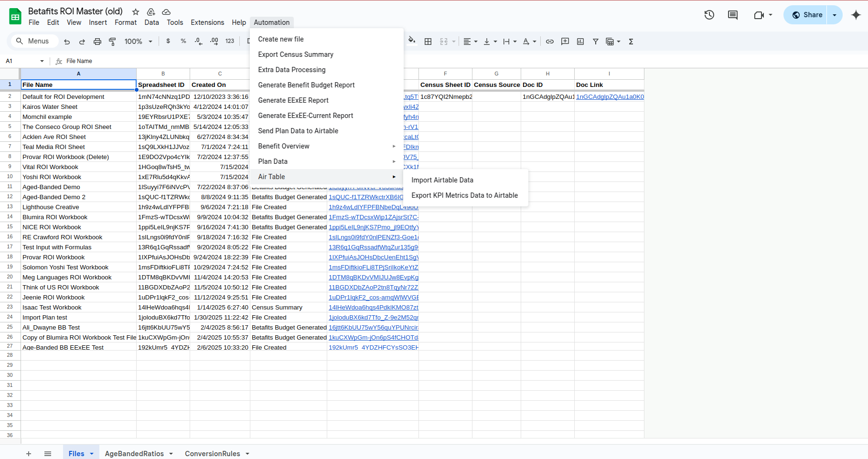Screen dimensions: 868x459
Task: Open the Files sheet tab menu arrow
Action: click(92, 454)
